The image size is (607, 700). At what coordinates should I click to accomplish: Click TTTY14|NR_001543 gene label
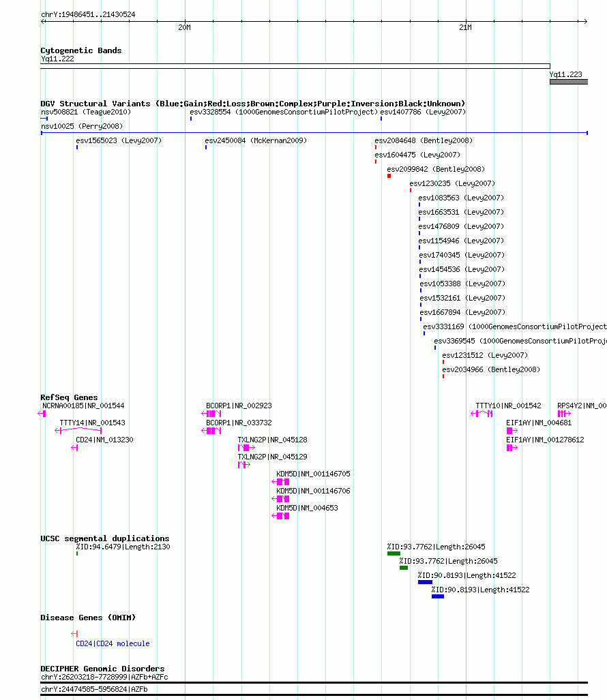click(93, 423)
